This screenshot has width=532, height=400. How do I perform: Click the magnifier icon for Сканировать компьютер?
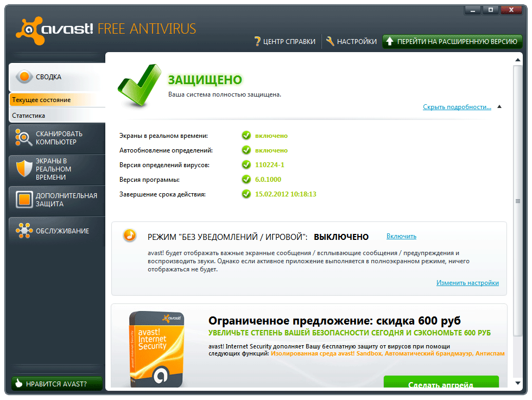coord(24,138)
